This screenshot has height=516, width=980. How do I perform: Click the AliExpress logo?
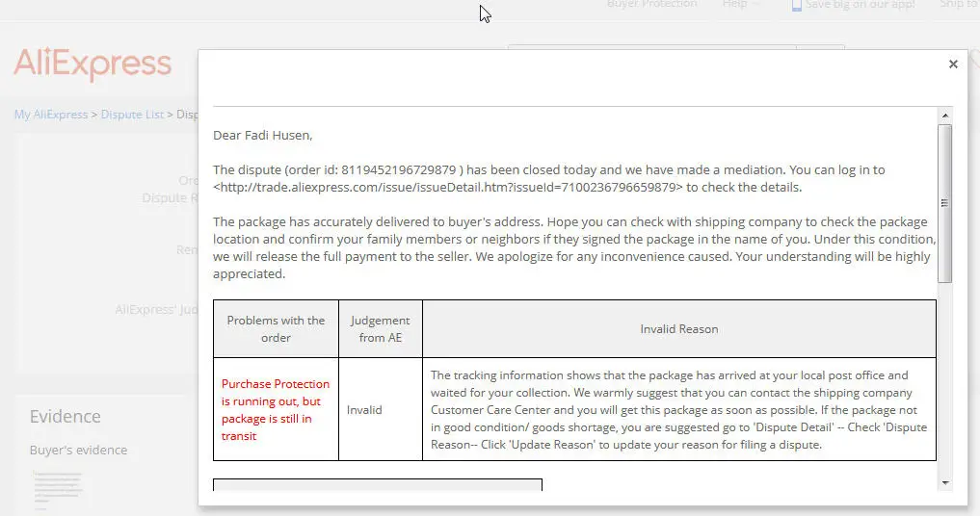93,64
